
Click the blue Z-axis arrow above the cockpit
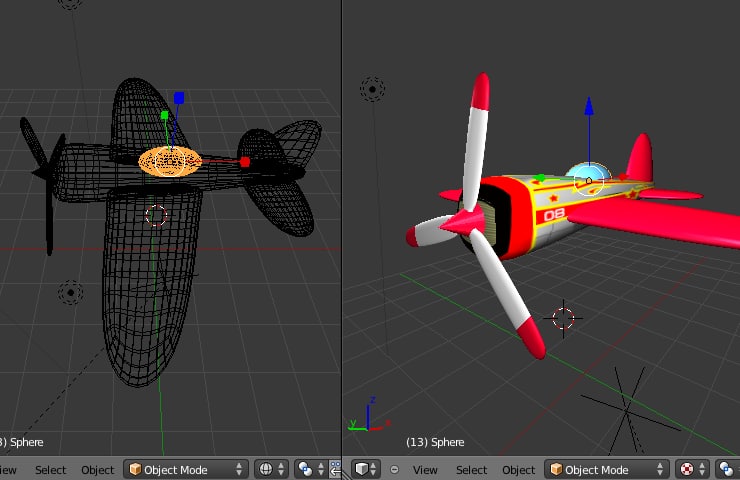coord(589,106)
